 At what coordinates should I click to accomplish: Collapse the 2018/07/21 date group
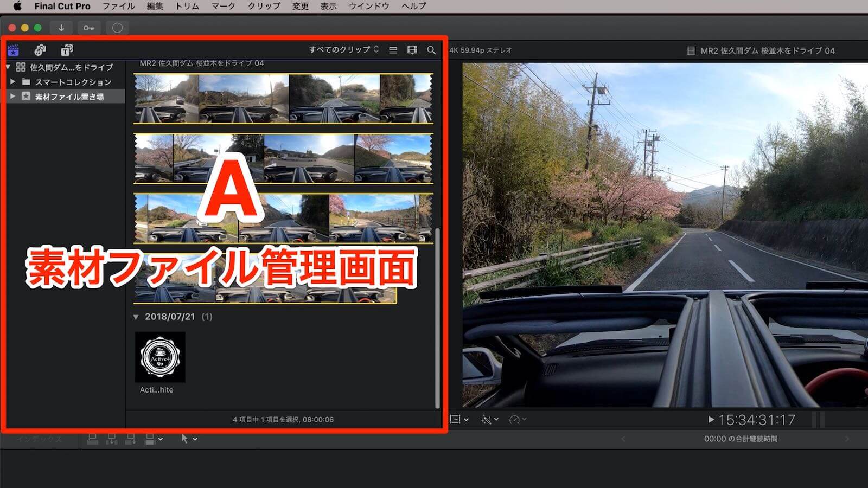136,317
